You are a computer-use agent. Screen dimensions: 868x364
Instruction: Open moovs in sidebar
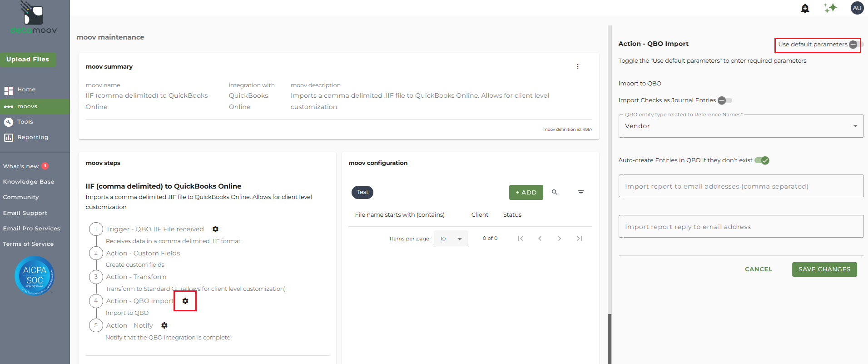click(35, 106)
